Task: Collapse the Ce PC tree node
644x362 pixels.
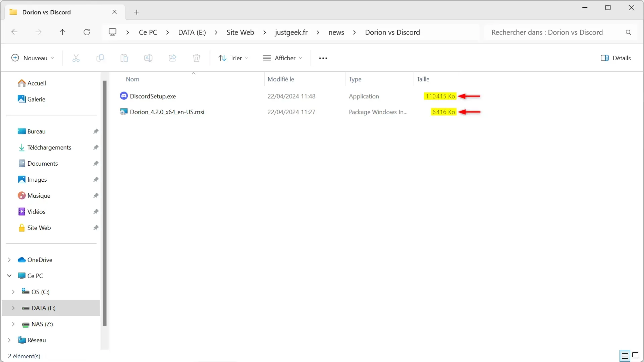Action: (9, 276)
